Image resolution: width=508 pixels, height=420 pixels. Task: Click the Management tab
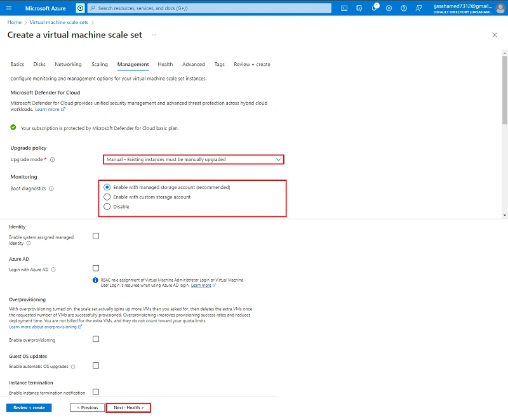133,64
